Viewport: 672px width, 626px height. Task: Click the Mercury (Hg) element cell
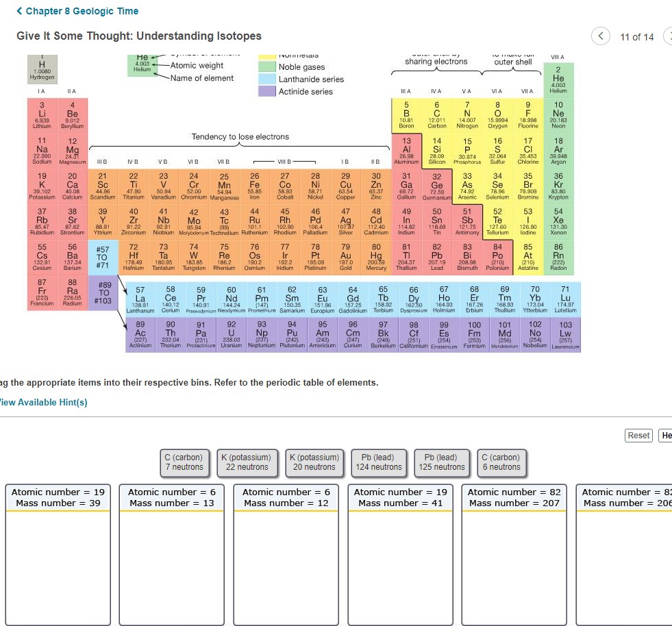pos(376,257)
